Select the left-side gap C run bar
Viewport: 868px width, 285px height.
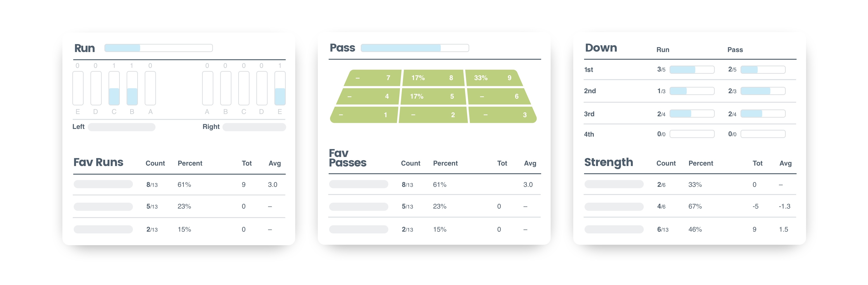pyautogui.click(x=114, y=88)
